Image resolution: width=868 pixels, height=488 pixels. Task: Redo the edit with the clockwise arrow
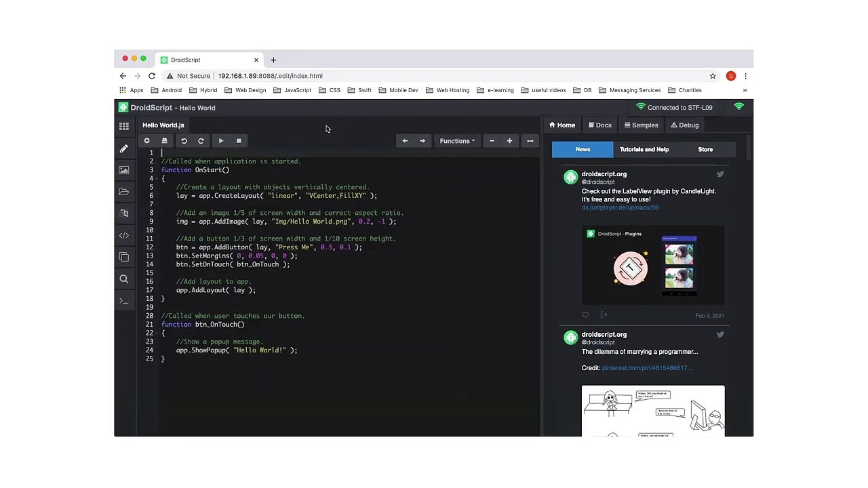pos(201,141)
